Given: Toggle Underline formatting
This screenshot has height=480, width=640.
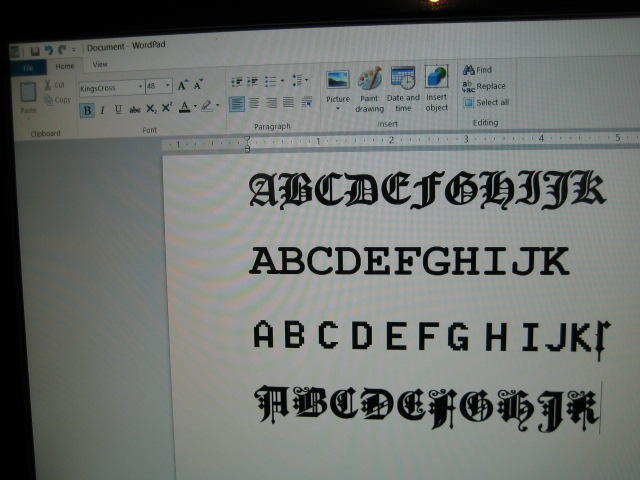Looking at the screenshot, I should tap(118, 109).
